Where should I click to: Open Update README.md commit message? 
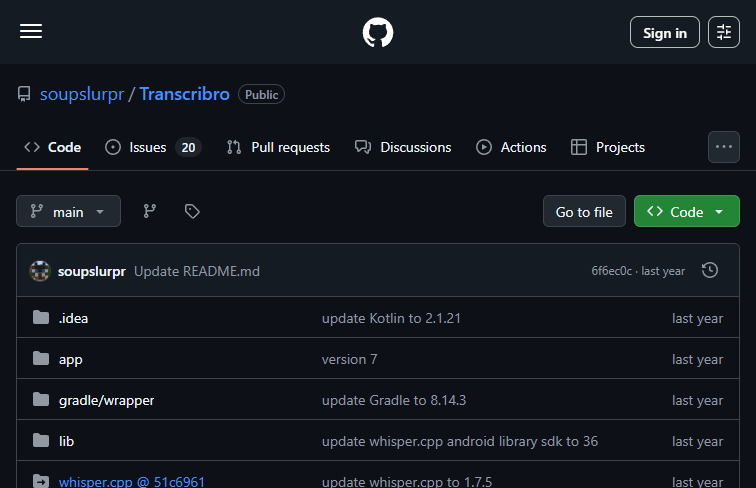coord(197,271)
